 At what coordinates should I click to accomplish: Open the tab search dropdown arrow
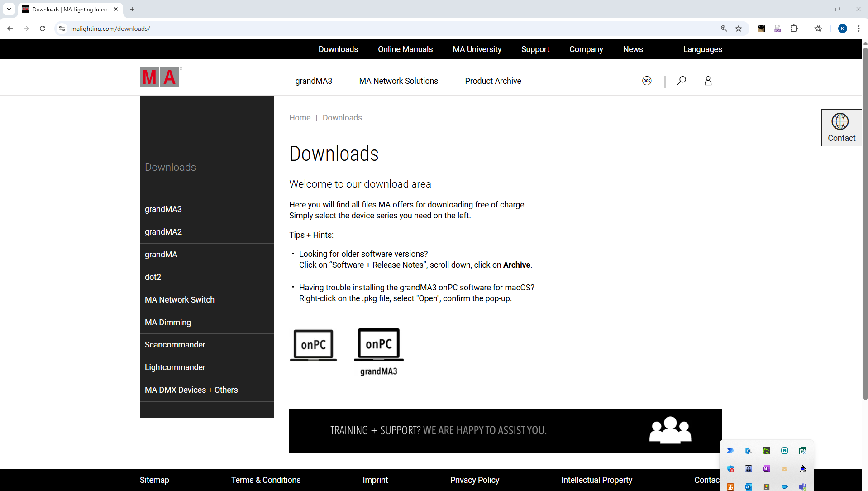tap(9, 9)
